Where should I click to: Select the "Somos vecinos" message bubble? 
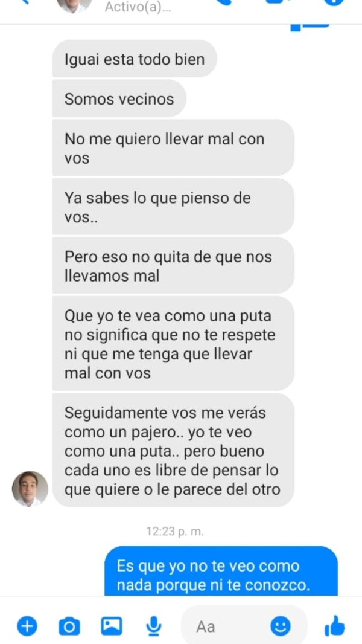click(119, 99)
